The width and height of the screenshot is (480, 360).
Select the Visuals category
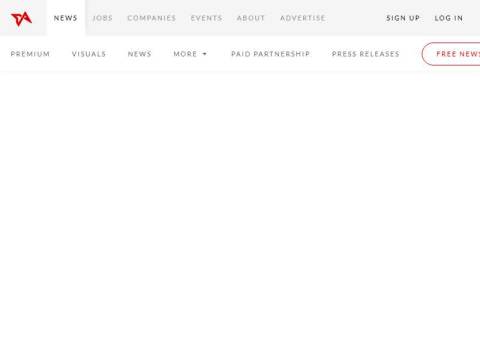click(x=89, y=54)
